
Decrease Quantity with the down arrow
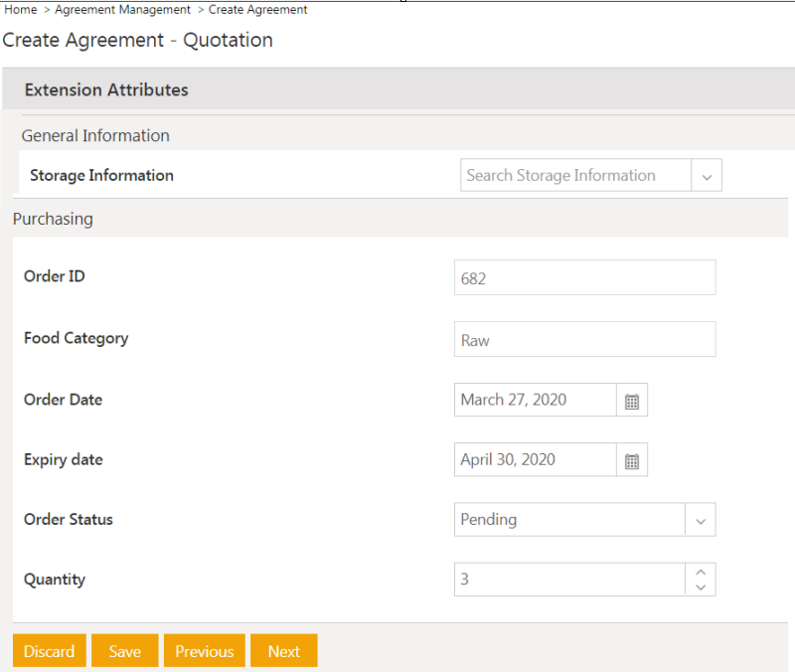[x=701, y=588]
